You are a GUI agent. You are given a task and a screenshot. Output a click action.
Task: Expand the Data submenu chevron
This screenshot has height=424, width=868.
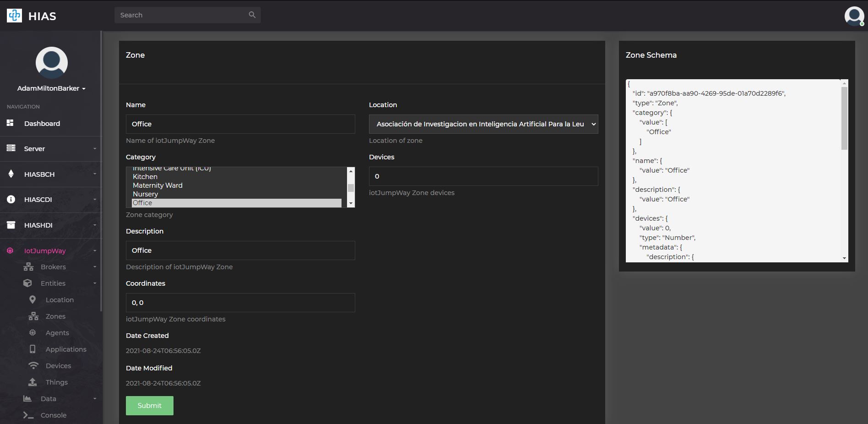pos(95,398)
